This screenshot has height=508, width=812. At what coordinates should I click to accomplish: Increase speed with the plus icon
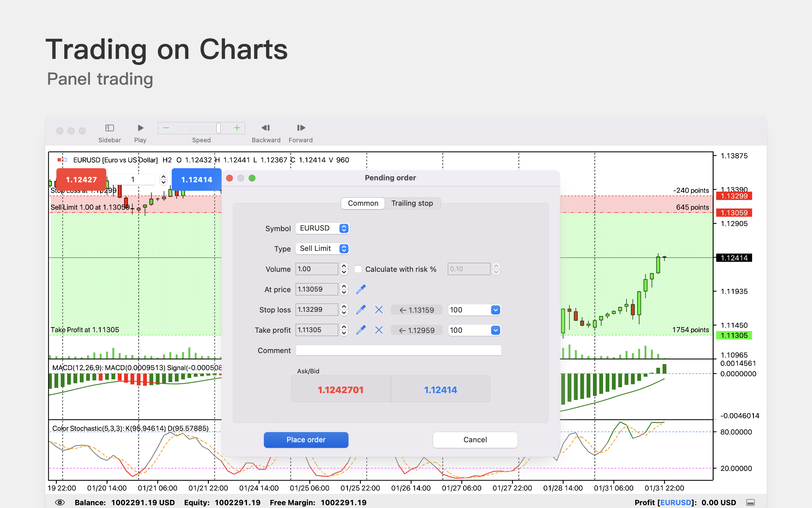(x=237, y=128)
